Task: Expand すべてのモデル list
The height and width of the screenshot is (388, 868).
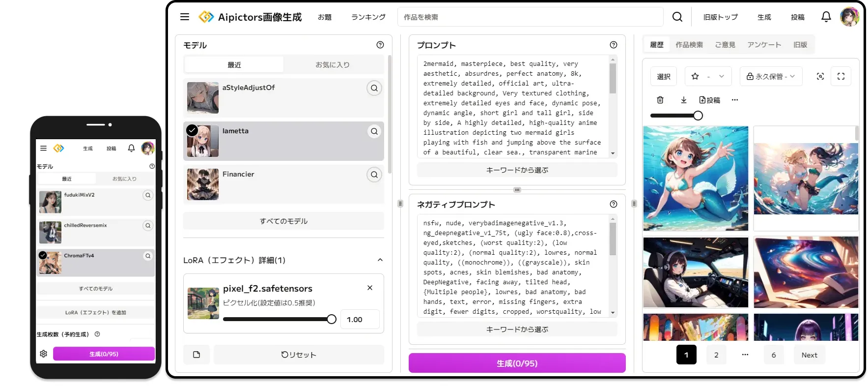Action: [x=283, y=221]
